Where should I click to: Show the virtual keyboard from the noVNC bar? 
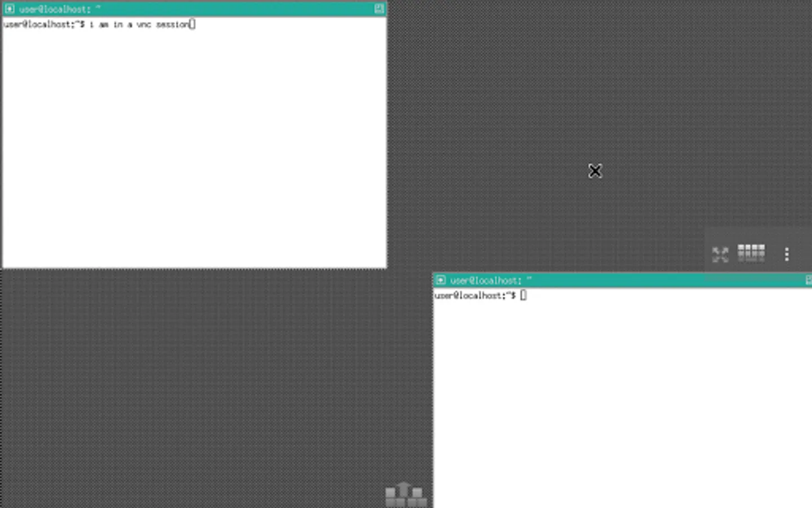point(751,254)
